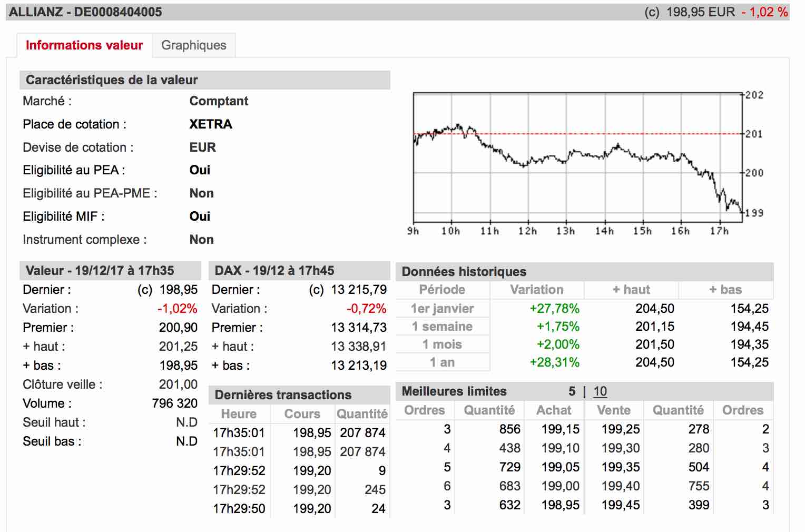Click Clôture veille value 201,00
Viewport: 805px width, 532px height.
tap(178, 385)
